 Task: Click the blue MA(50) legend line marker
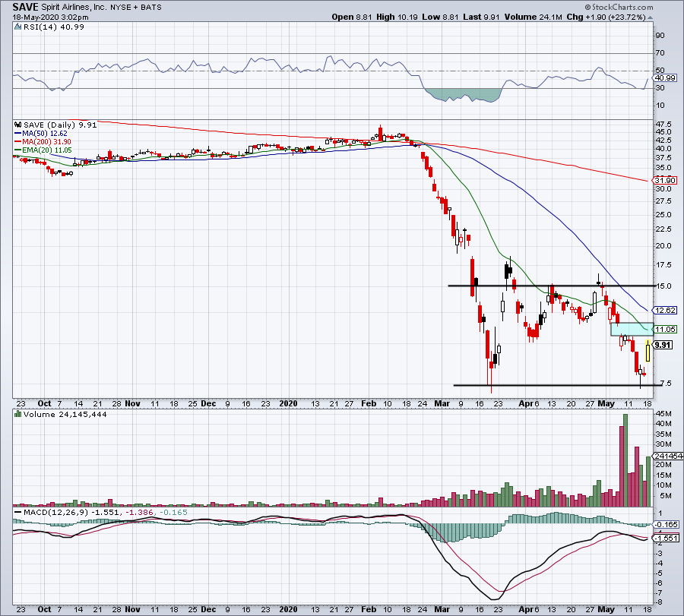click(x=18, y=133)
